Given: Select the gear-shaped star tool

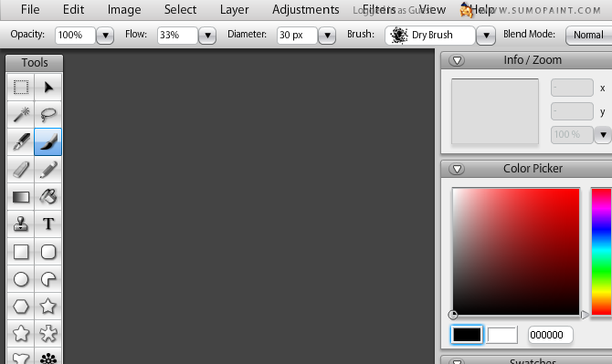Looking at the screenshot, I should point(48,334).
